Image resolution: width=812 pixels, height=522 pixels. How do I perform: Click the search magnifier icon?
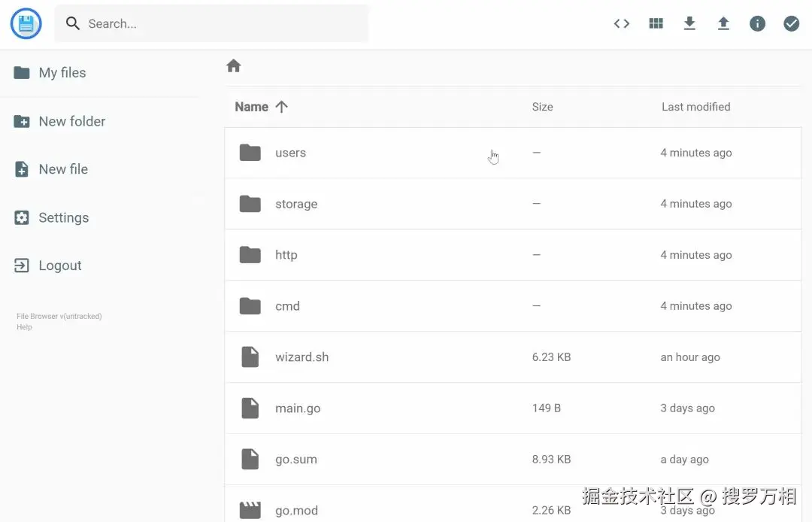(x=72, y=23)
